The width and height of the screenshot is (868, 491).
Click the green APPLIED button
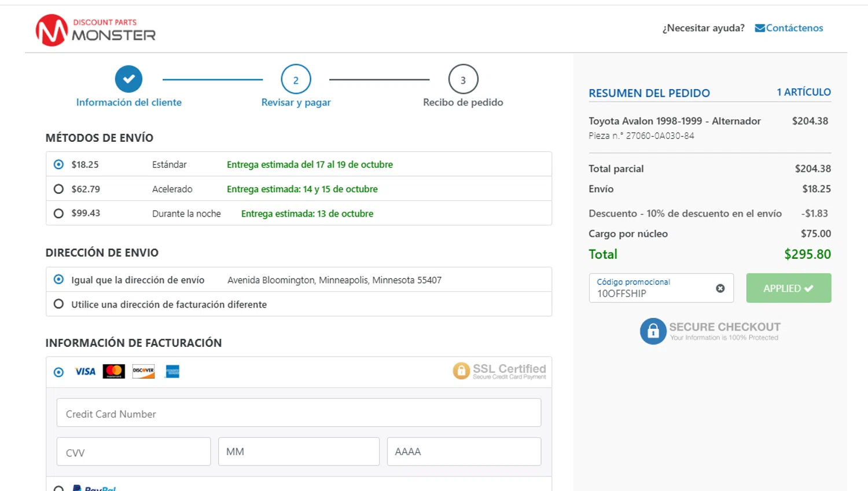point(789,288)
